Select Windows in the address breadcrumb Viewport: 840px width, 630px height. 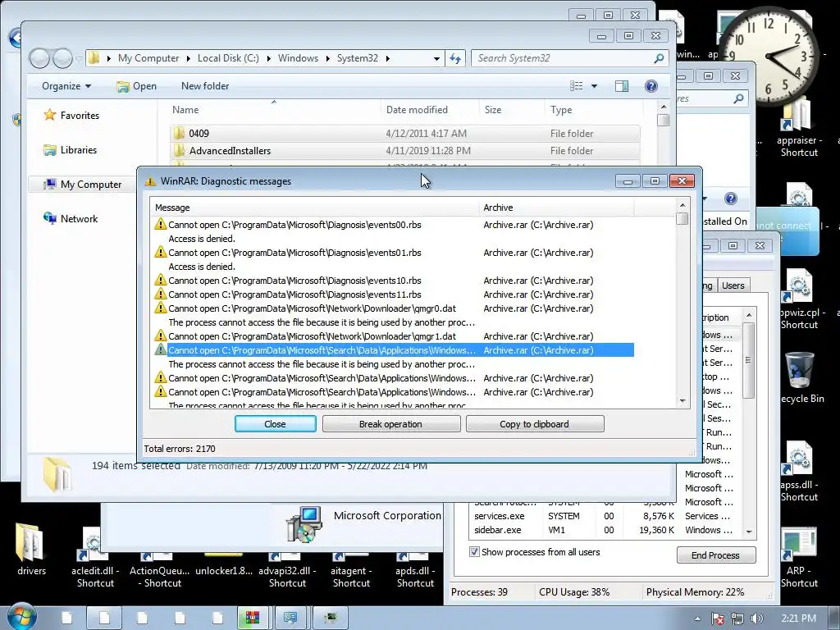[298, 58]
